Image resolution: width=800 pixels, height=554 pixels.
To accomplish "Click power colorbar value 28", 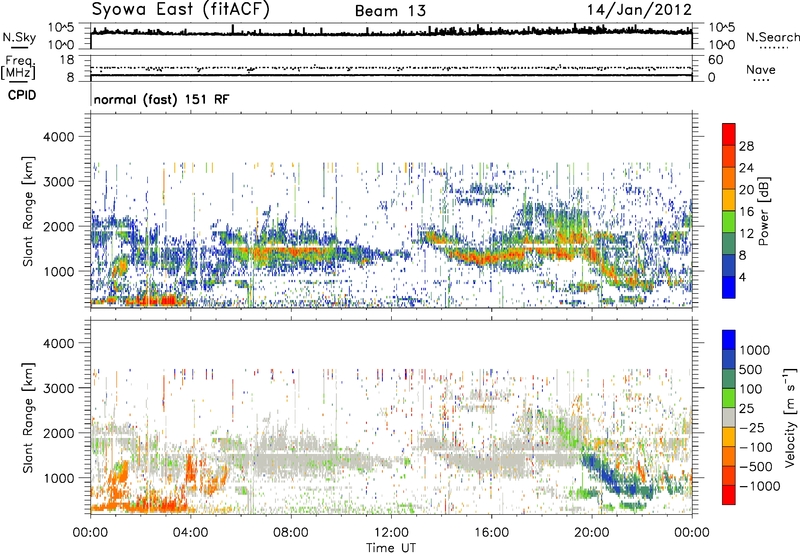I will click(x=746, y=146).
